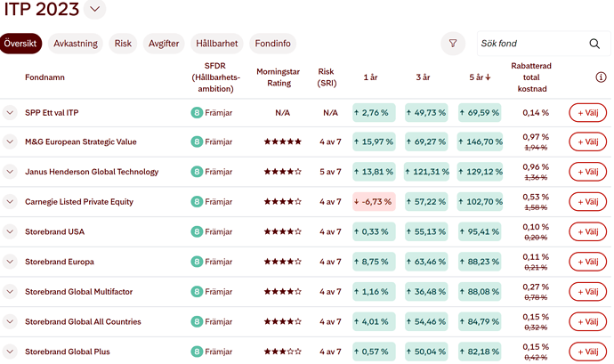Screen dimensions: 614x364
Task: Open the Hållbarhet tab
Action: 217,43
